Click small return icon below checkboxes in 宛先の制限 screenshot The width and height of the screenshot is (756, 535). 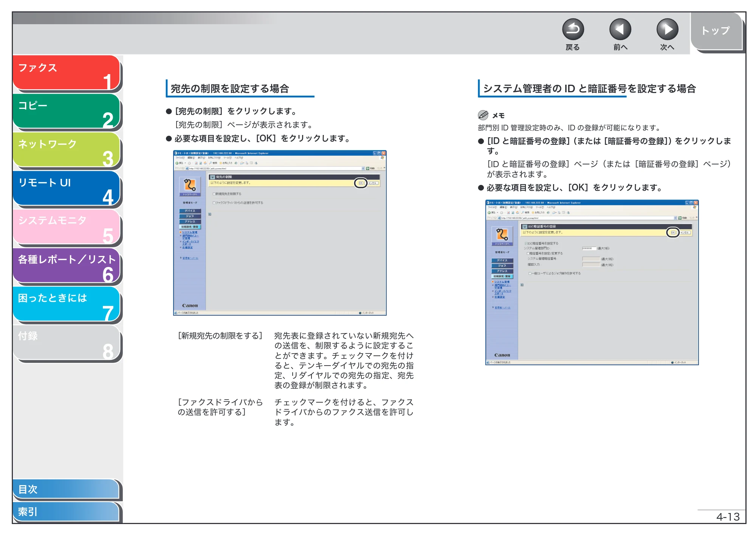[x=210, y=214]
